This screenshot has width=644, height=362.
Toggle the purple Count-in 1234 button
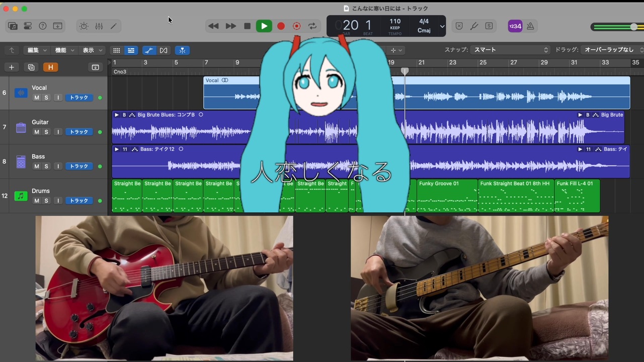click(x=515, y=26)
